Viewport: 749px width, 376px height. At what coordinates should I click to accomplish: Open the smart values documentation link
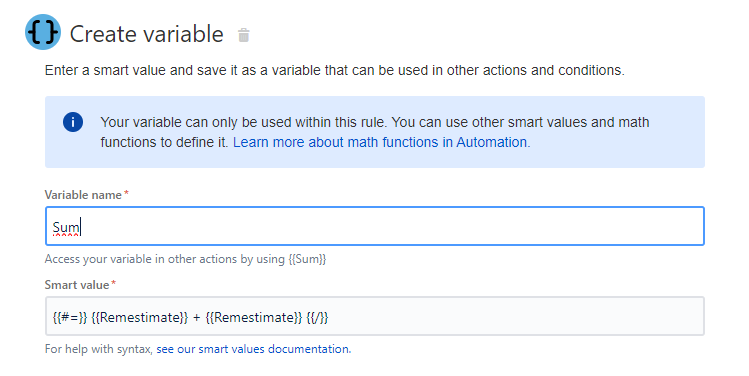pyautogui.click(x=253, y=349)
